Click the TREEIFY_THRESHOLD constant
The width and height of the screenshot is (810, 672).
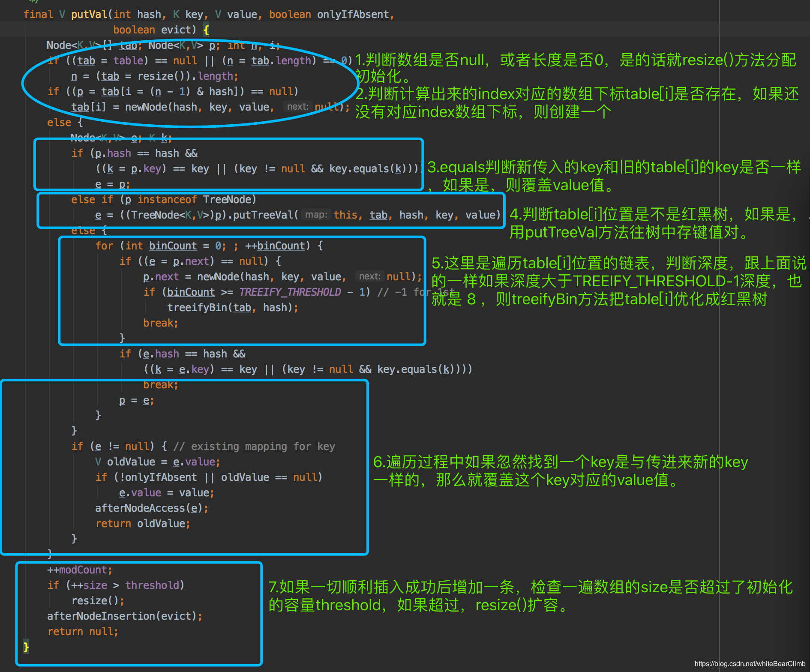tap(290, 292)
